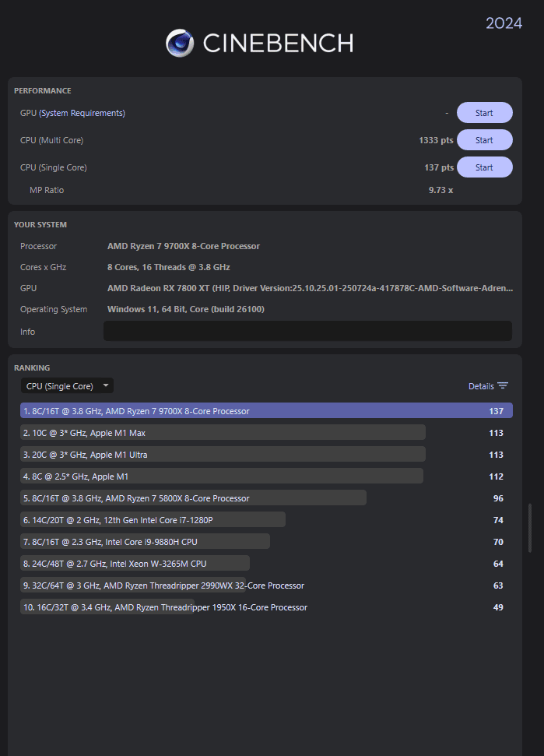Click the score 112 in ranking

[x=497, y=476]
